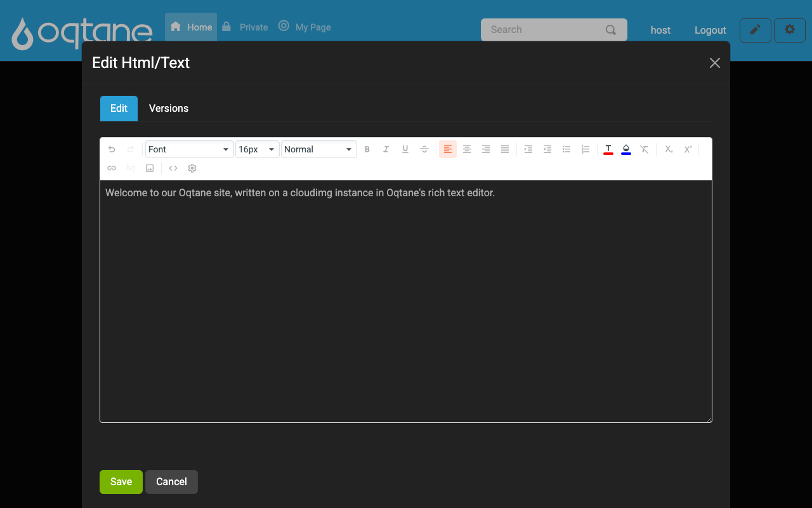The image size is (812, 508).
Task: Click the insert image icon
Action: click(150, 168)
